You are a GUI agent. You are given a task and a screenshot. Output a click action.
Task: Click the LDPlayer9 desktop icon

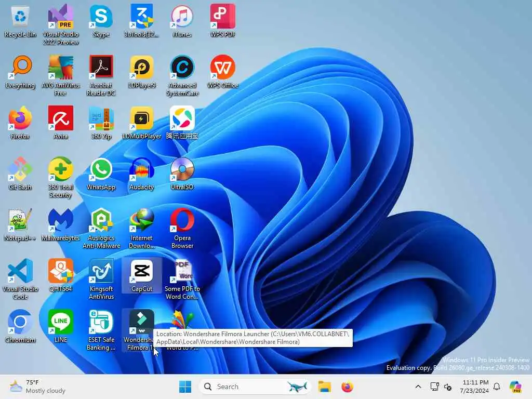tap(142, 72)
